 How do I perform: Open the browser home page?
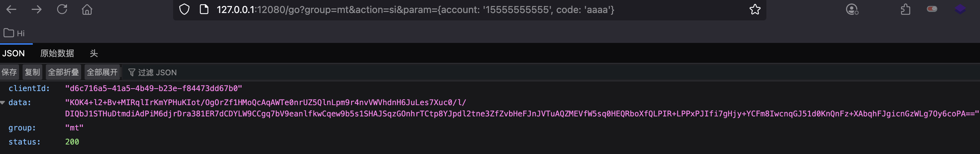(x=87, y=9)
